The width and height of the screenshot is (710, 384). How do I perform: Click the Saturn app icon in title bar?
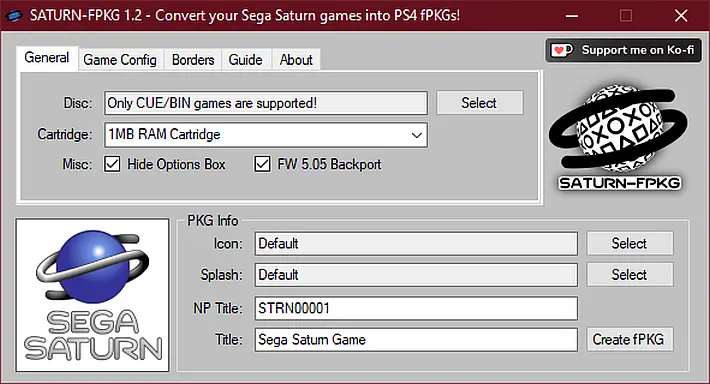click(13, 16)
